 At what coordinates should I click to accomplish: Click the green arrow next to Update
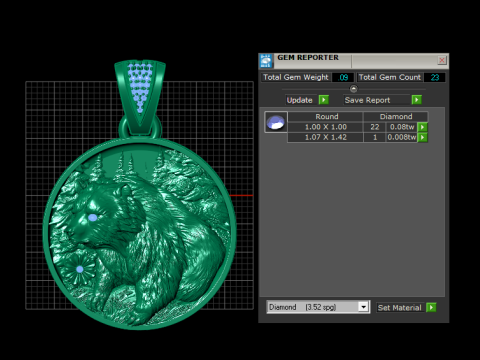(323, 100)
